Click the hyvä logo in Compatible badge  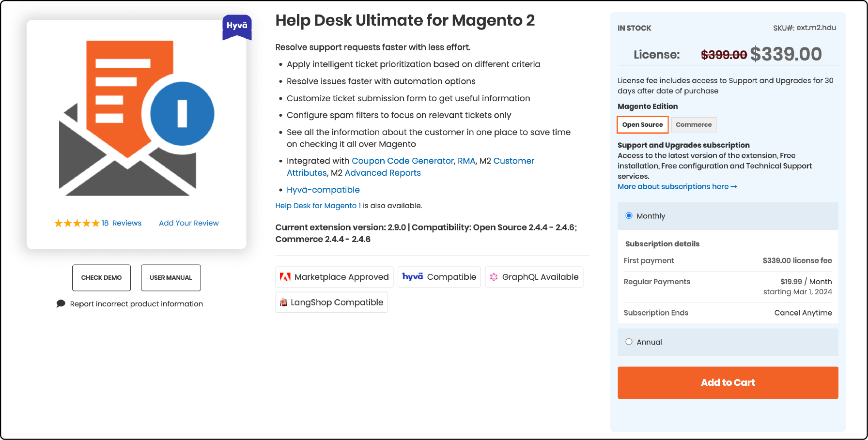pos(413,276)
